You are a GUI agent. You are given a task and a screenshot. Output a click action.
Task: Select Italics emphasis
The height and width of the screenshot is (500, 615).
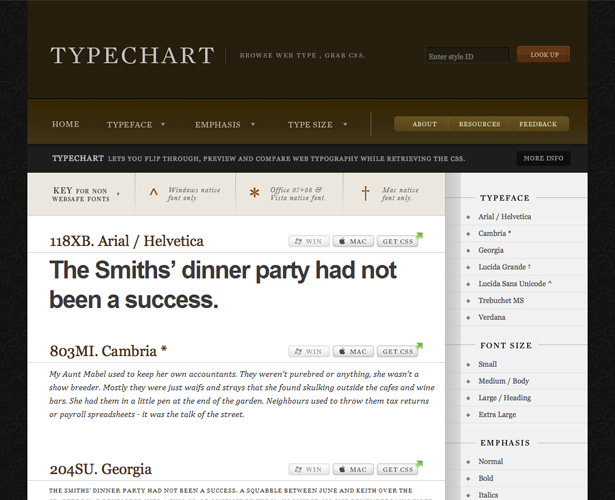(x=488, y=495)
